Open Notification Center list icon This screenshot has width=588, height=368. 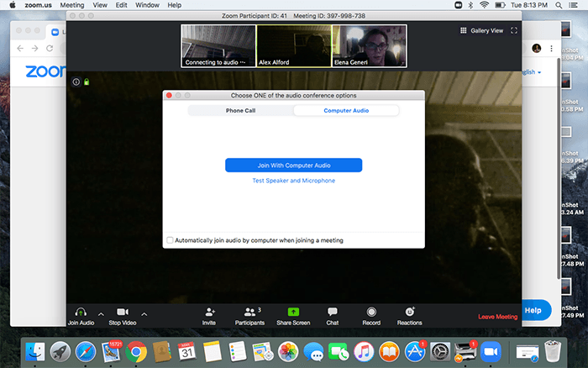[x=574, y=5]
